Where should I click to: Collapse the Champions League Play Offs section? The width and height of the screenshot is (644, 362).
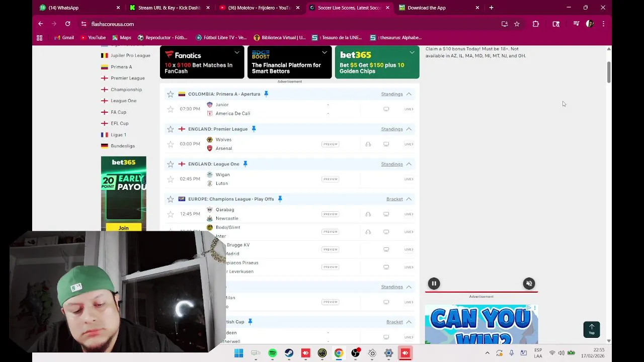(409, 199)
